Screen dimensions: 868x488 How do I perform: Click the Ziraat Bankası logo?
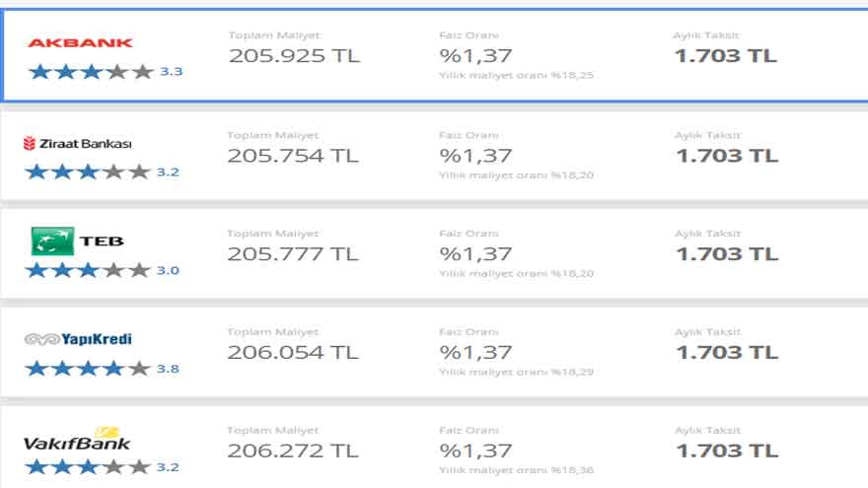78,144
